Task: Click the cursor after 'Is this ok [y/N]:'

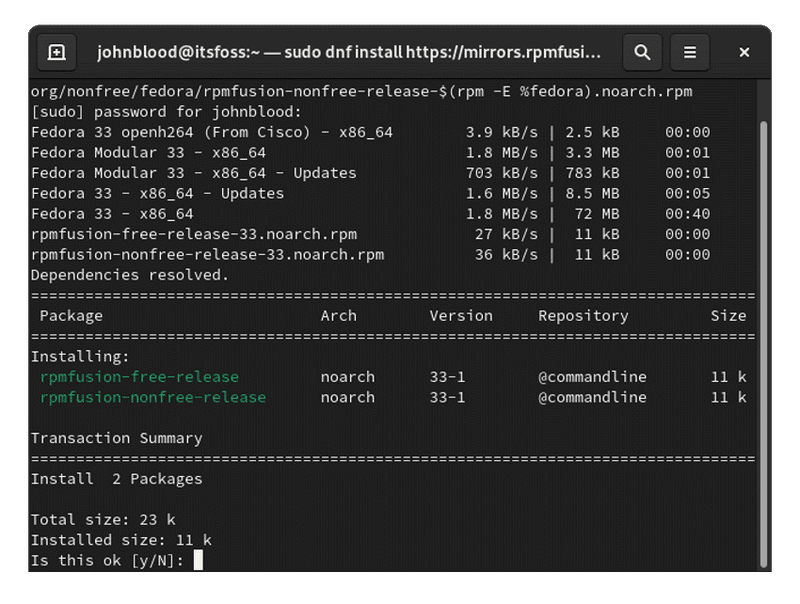Action: 198,560
